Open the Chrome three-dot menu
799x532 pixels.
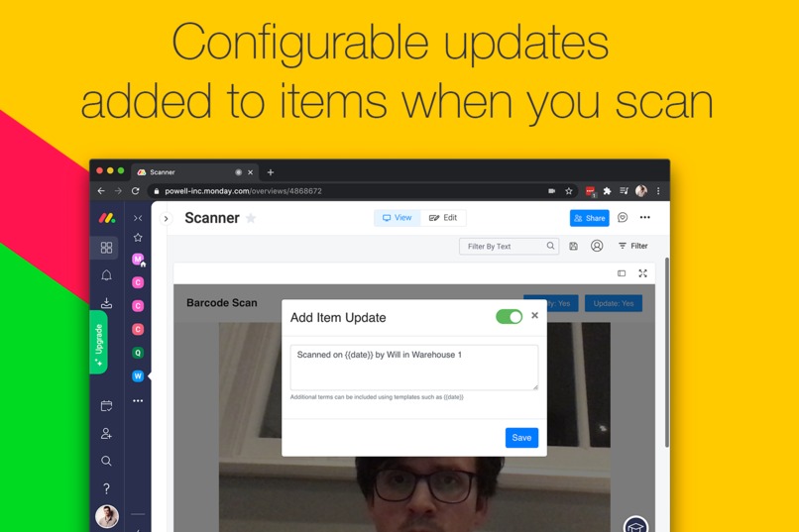658,191
